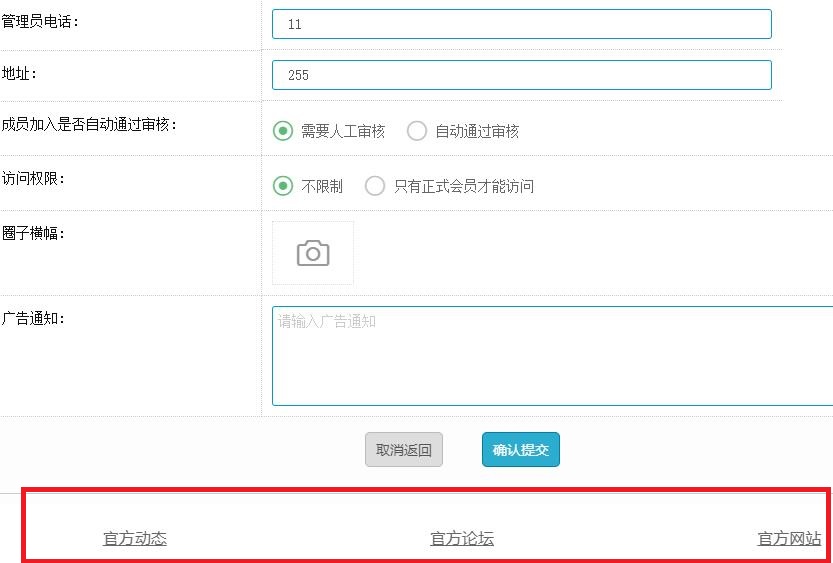
Task: Visit the 官方网站 link
Action: pyautogui.click(x=789, y=539)
